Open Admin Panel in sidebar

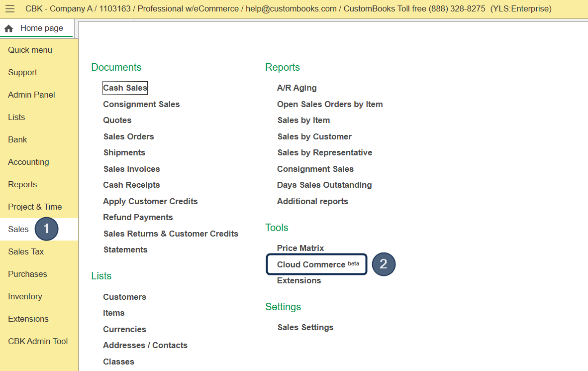pos(31,95)
